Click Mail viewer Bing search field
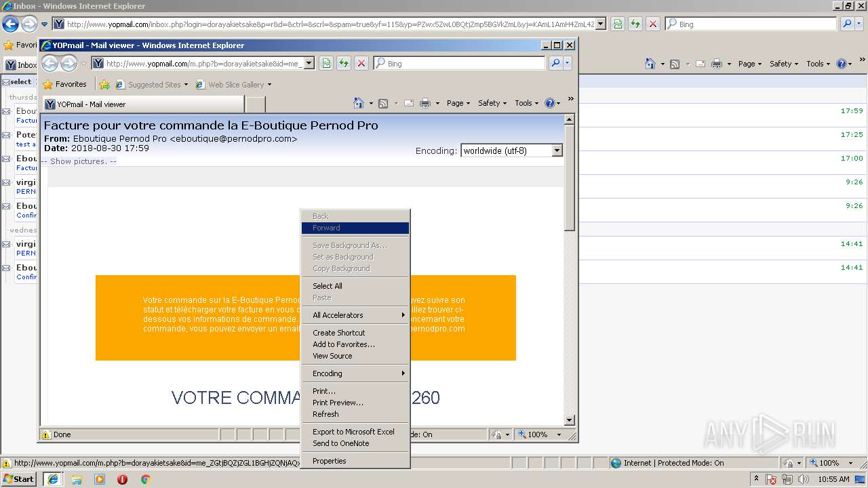The height and width of the screenshot is (488, 868). [465, 63]
